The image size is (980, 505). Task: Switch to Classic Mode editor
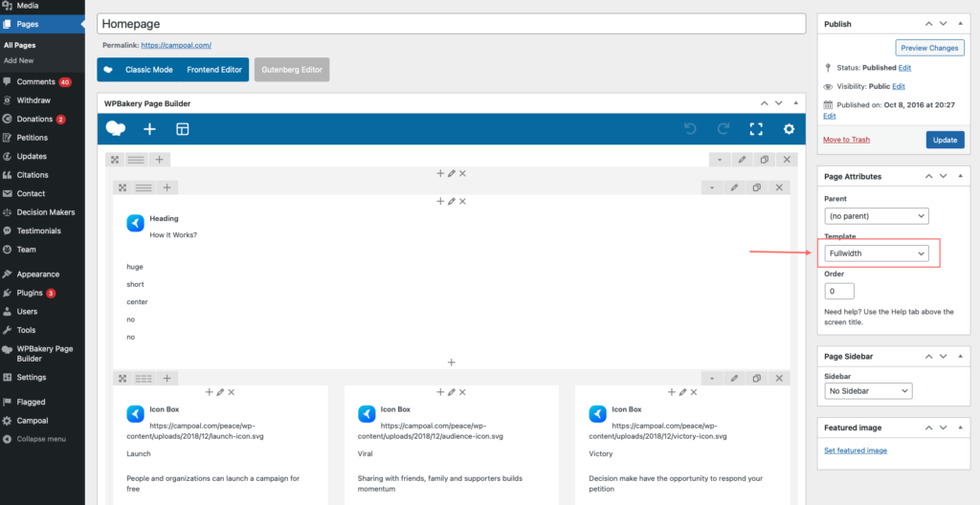(x=148, y=70)
